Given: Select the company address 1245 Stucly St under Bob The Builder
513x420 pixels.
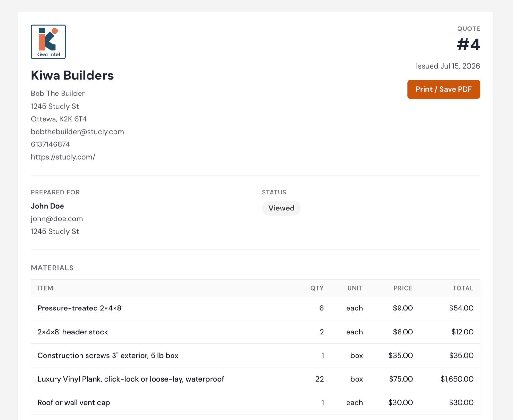Looking at the screenshot, I should (55, 106).
